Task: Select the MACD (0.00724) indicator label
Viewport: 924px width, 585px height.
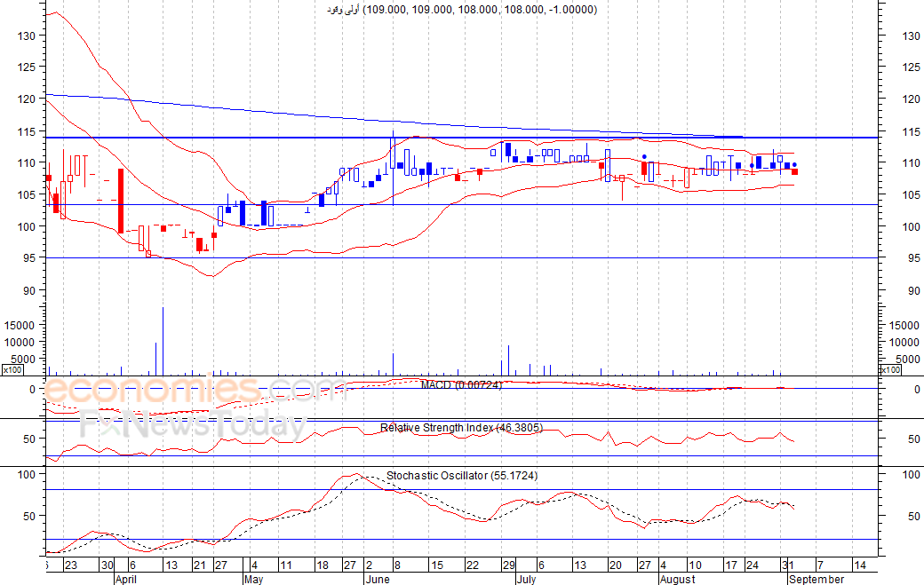Action: (461, 385)
